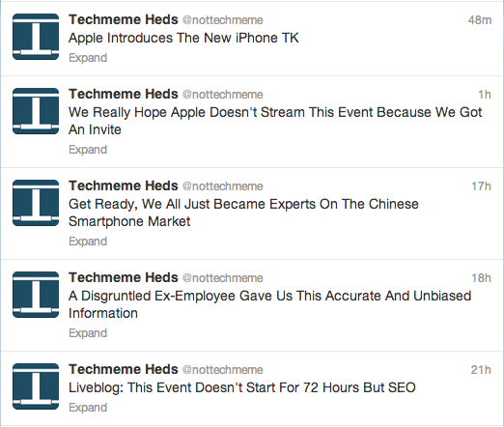
Task: Click avatar beside Stream This Event tweet
Action: (36, 111)
